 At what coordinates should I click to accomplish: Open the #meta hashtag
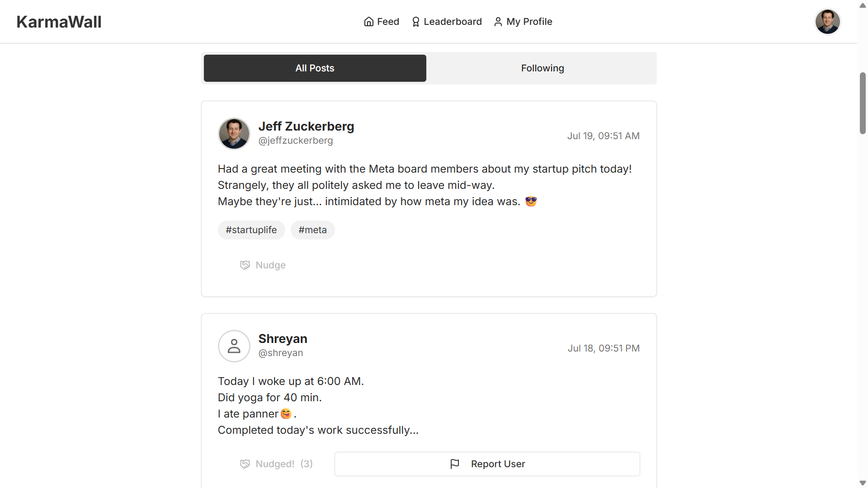pos(312,230)
